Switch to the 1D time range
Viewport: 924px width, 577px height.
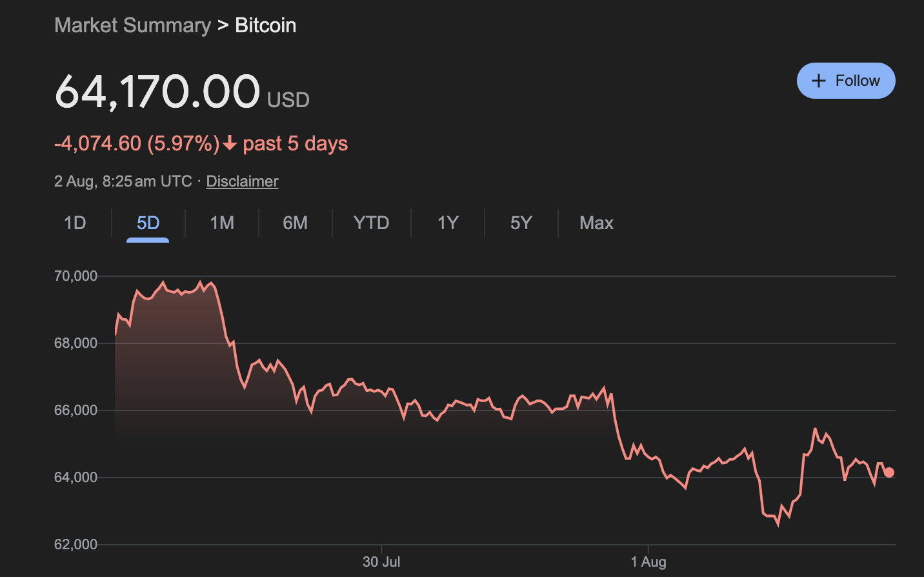[x=75, y=223]
